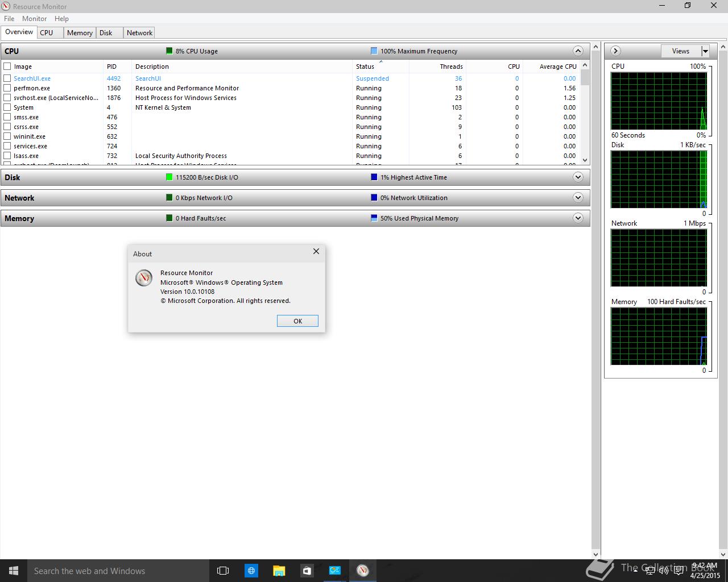The height and width of the screenshot is (582, 728).
Task: Open the Views dropdown arrow
Action: coord(705,51)
